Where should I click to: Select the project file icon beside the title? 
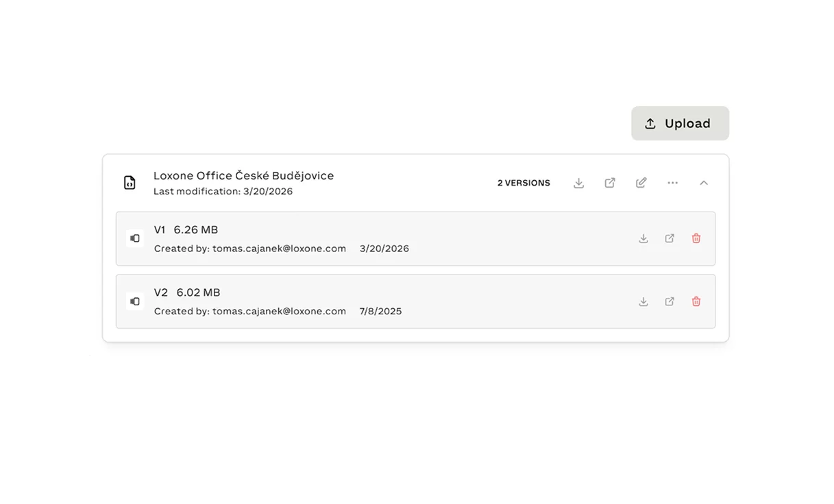click(x=130, y=183)
